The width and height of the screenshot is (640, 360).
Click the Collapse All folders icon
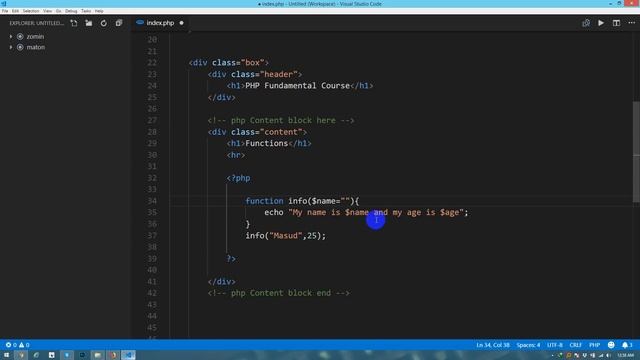(119, 23)
